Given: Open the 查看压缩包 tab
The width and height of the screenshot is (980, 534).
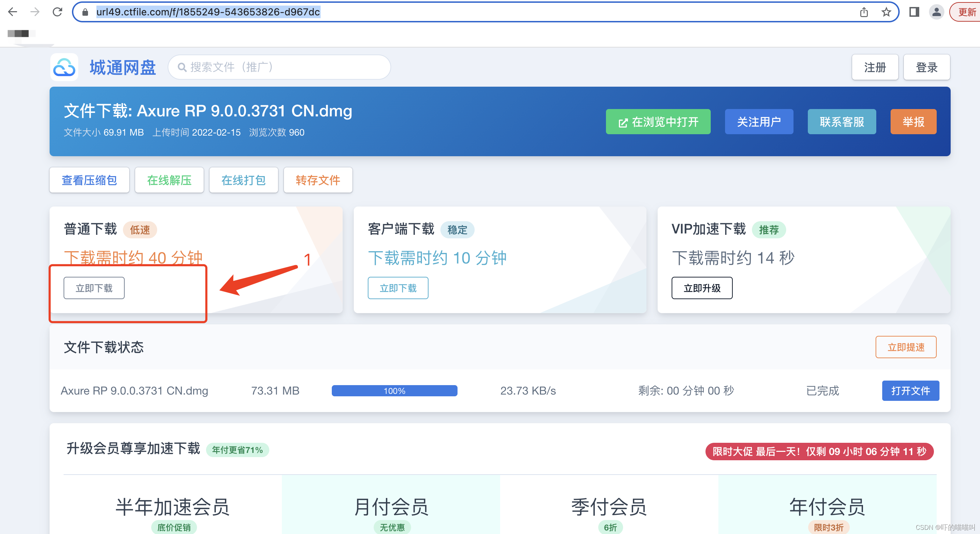Looking at the screenshot, I should 89,180.
